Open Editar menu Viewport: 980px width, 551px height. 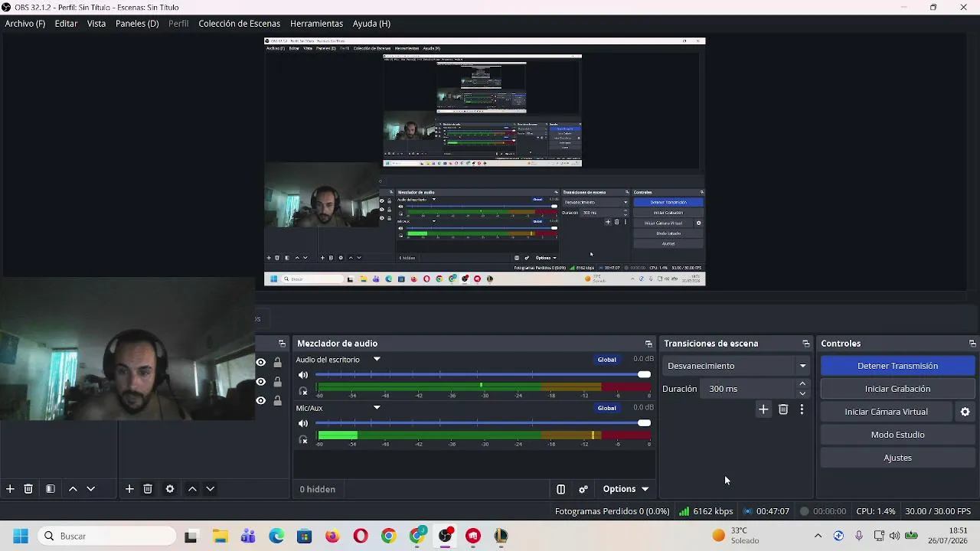click(x=66, y=24)
